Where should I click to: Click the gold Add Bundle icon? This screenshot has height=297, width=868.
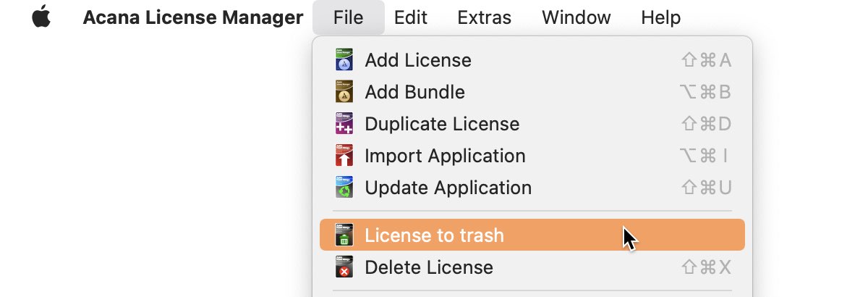pos(344,92)
